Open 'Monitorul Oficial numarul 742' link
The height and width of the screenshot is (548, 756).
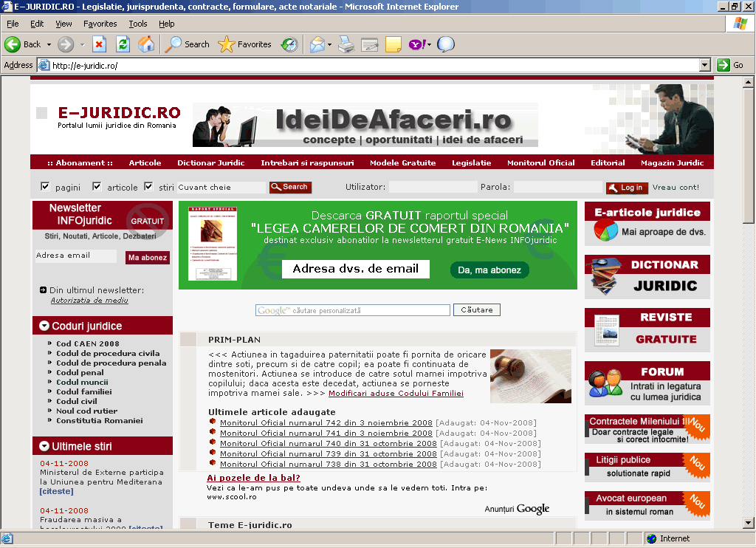click(x=326, y=422)
